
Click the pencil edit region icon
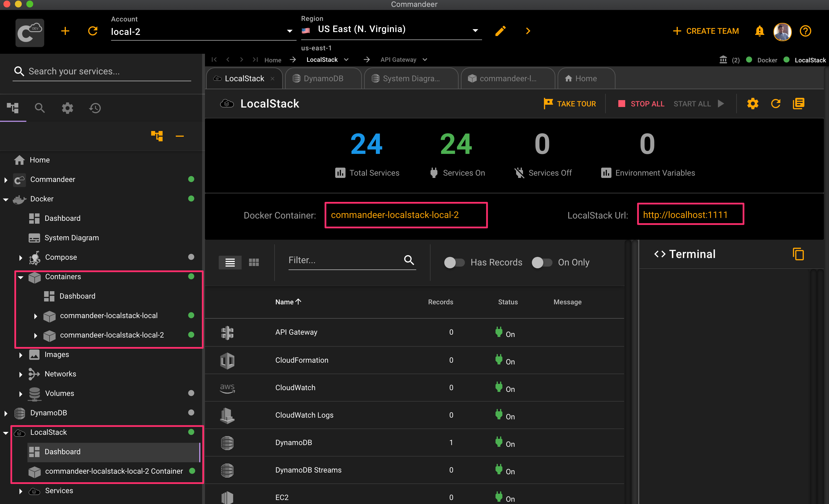[500, 31]
